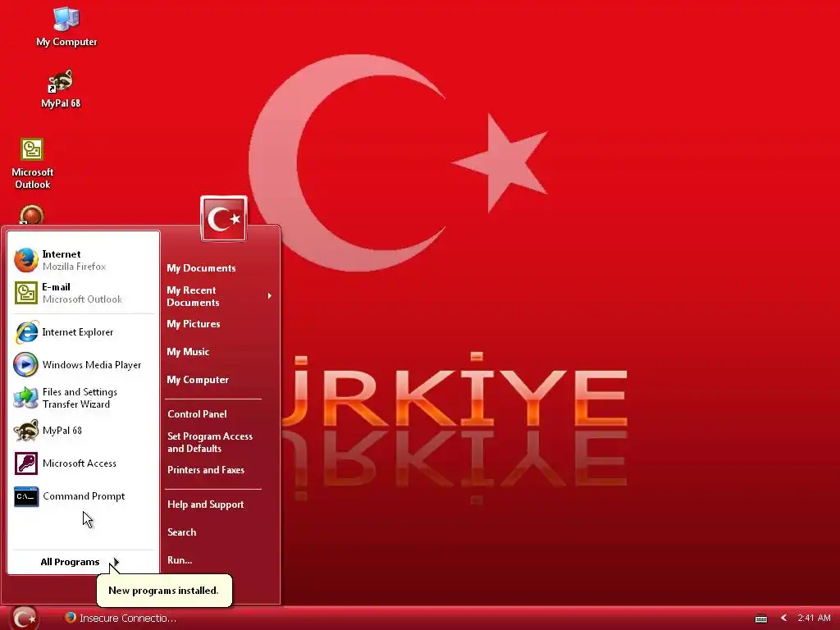The image size is (840, 630).
Task: Click the Microsoft Access key icon
Action: [x=25, y=463]
